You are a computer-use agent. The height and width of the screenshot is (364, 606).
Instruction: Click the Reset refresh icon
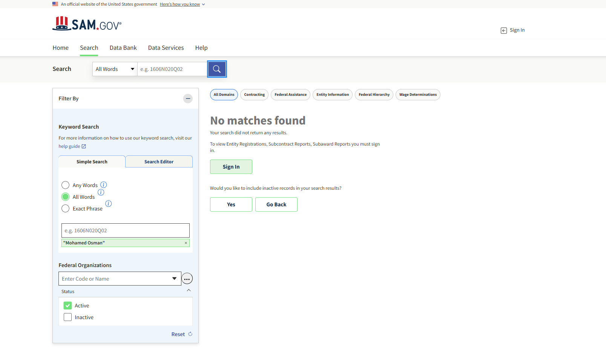point(190,334)
